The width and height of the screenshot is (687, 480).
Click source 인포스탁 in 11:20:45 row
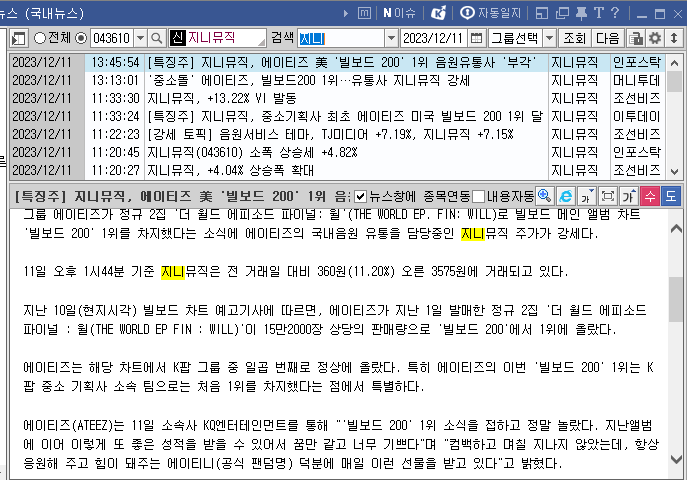click(637, 152)
